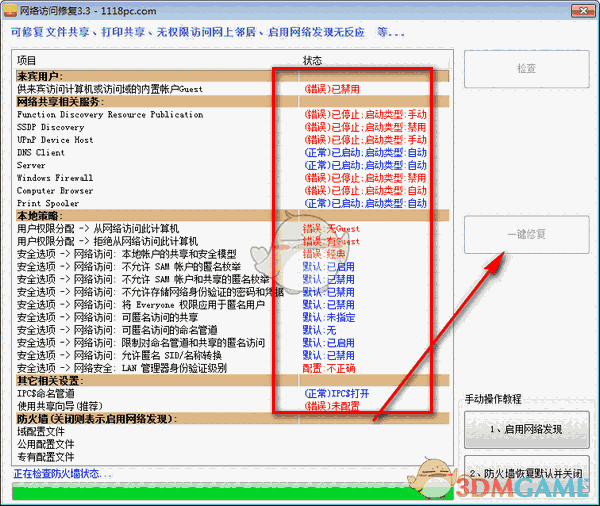Select 用户权限分配 拒绝从网络访问此计算机 row
The height and width of the screenshot is (506, 600).
pos(232,241)
